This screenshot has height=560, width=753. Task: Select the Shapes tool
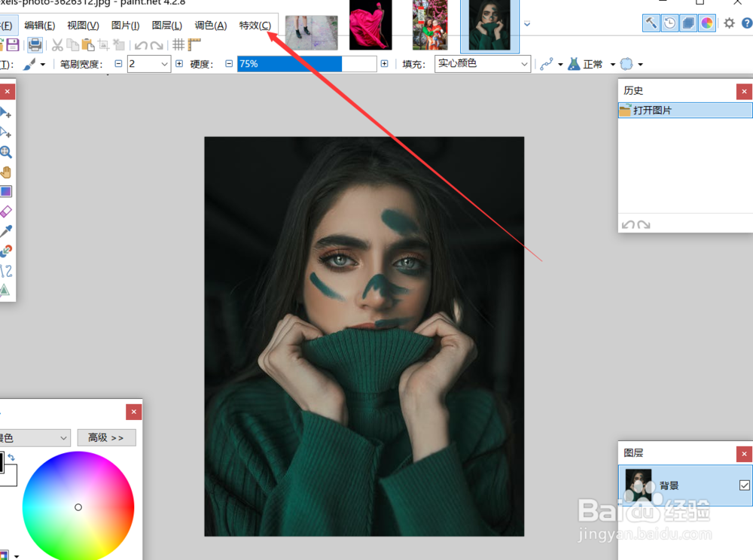(x=5, y=291)
